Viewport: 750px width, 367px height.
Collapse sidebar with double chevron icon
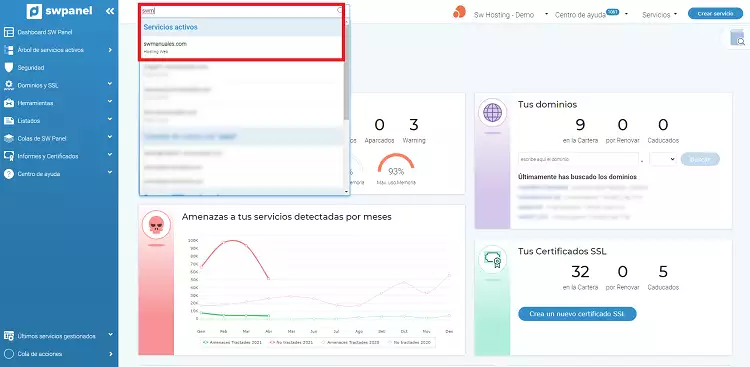110,11
